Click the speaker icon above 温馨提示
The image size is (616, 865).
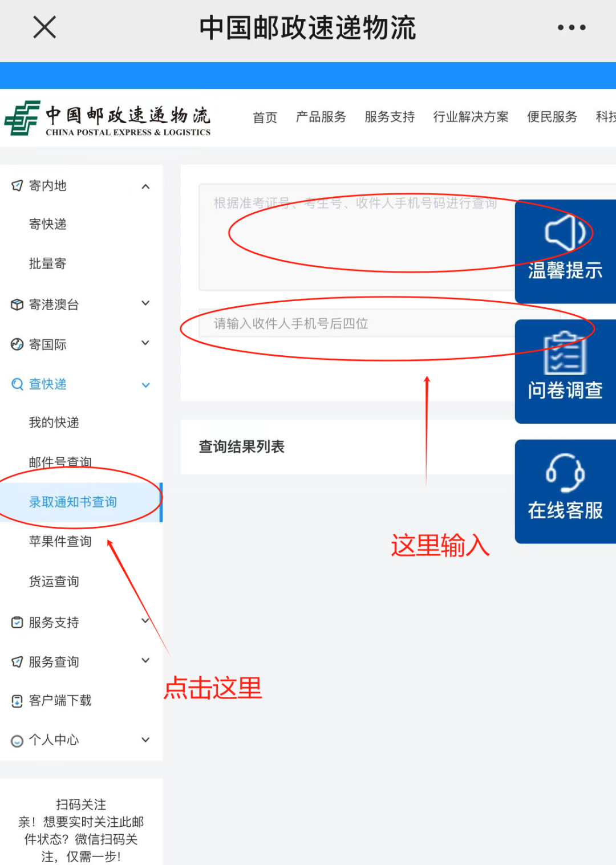[x=565, y=233]
